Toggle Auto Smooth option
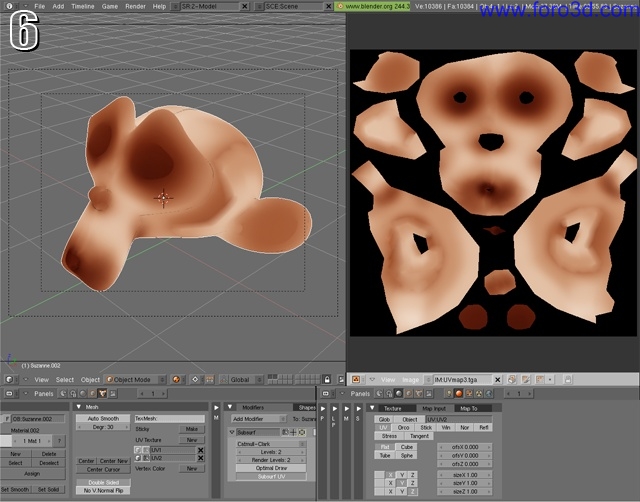Image resolution: width=640 pixels, height=502 pixels. (103, 418)
